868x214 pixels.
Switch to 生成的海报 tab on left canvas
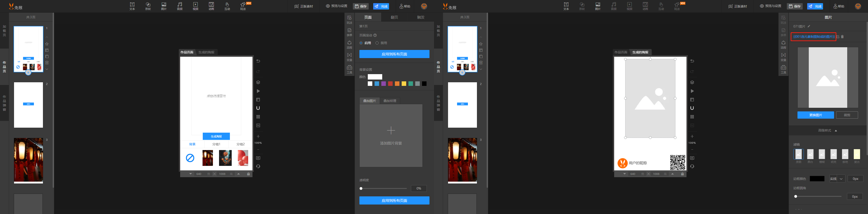(206, 52)
